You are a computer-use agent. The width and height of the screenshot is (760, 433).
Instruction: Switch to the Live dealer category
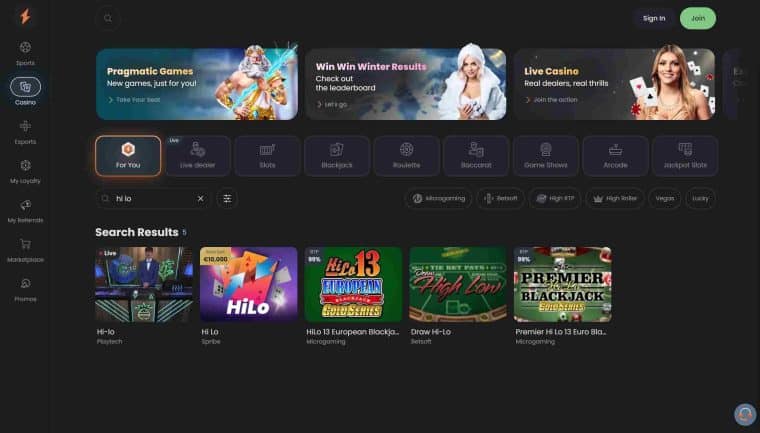pos(198,156)
